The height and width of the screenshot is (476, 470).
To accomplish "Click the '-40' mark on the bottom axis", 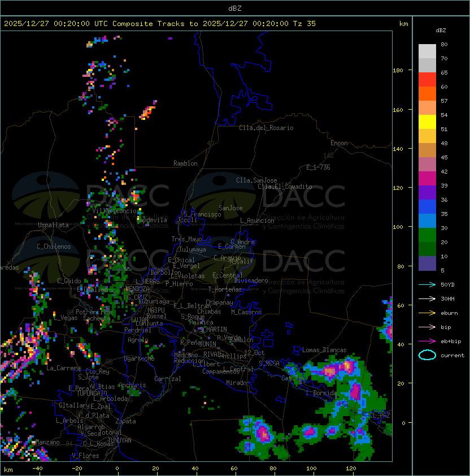I will (x=37, y=469).
